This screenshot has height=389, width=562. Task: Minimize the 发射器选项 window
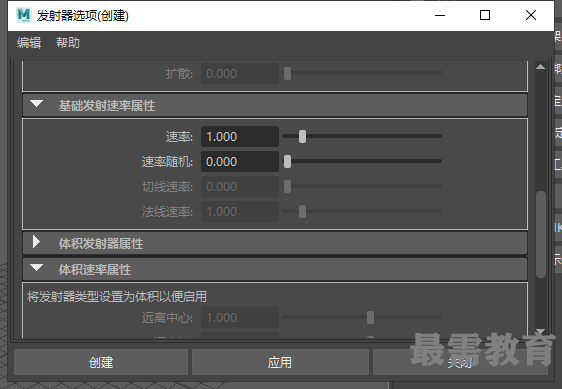pyautogui.click(x=440, y=15)
